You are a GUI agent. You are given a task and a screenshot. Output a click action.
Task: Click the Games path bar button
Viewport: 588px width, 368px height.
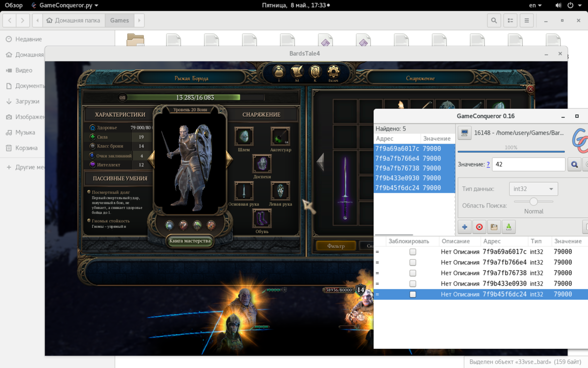pos(120,21)
